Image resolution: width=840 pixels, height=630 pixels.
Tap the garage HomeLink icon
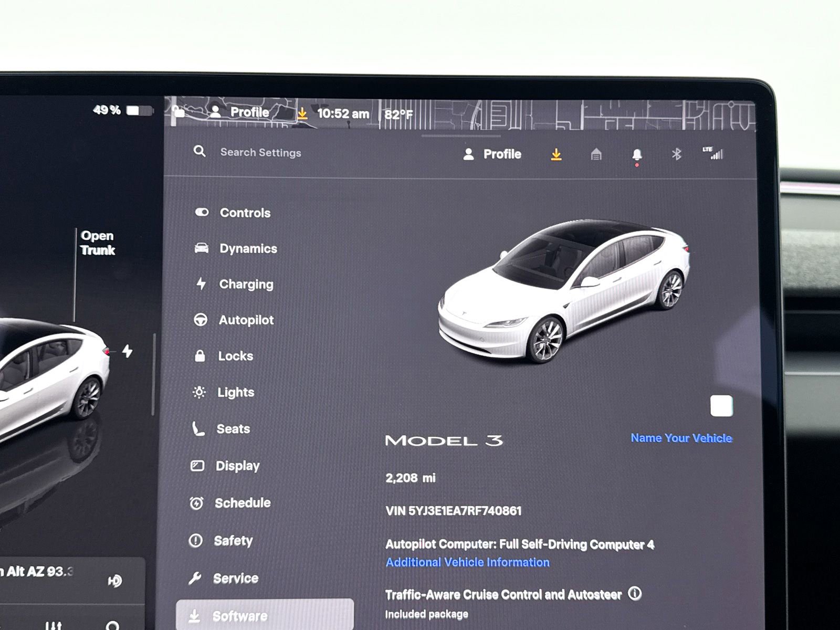(596, 154)
